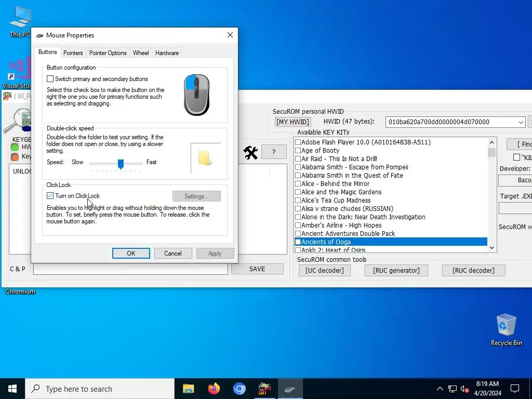Open the Hardware tab
This screenshot has width=532, height=399.
coord(167,53)
